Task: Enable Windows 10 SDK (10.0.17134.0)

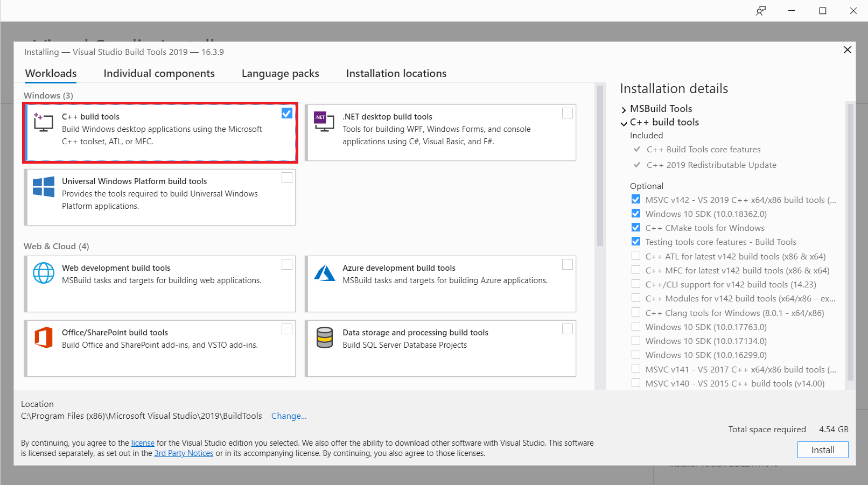Action: pos(636,340)
